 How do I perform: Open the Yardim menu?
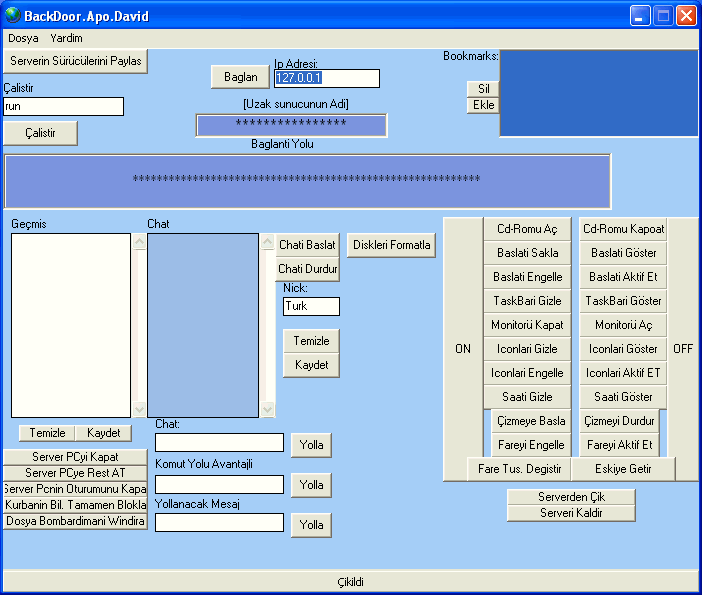point(67,38)
